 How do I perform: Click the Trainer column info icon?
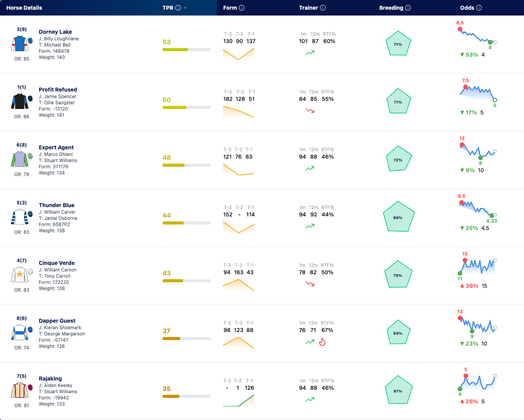tap(323, 8)
